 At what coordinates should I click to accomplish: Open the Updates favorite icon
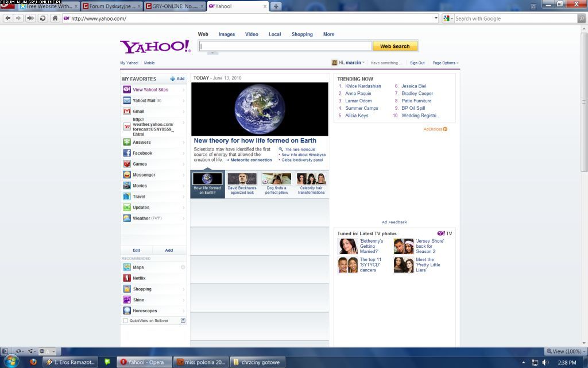[127, 207]
